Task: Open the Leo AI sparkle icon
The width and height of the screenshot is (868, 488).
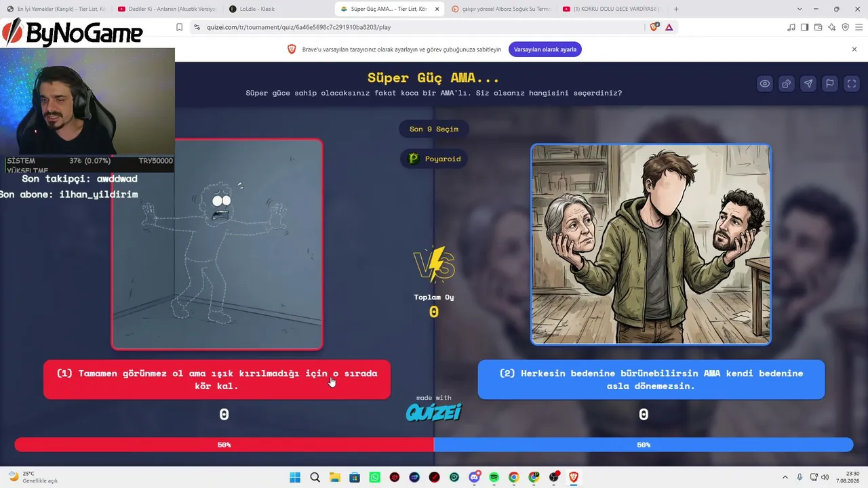Action: 831,27
